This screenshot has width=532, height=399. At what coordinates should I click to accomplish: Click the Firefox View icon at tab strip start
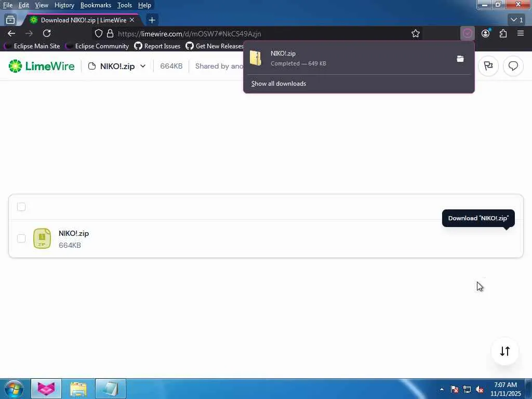(10, 20)
